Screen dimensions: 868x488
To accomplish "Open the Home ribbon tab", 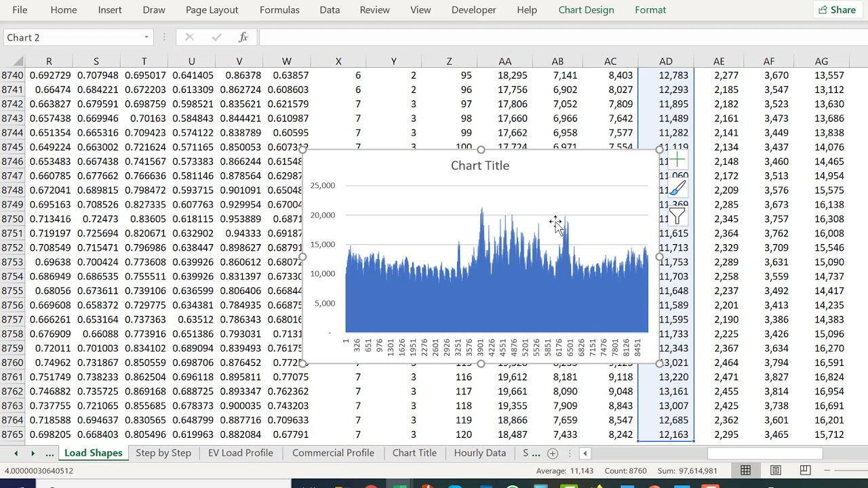I will point(64,10).
